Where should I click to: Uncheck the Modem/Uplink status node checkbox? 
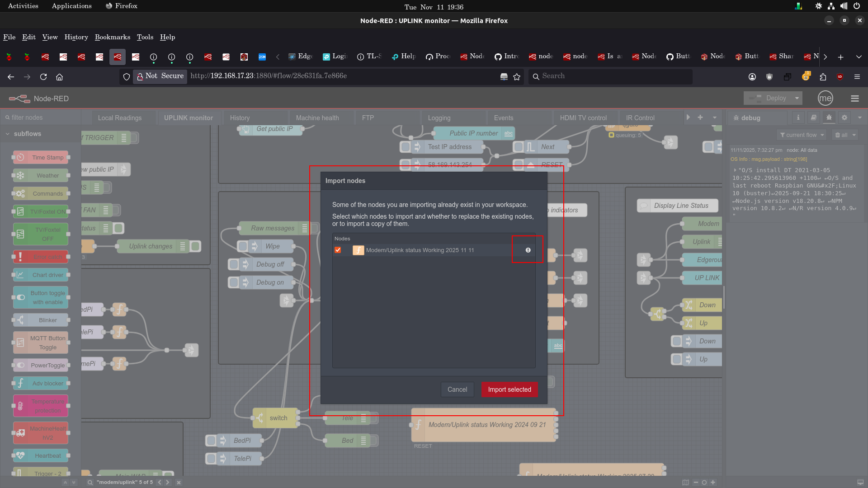point(338,250)
